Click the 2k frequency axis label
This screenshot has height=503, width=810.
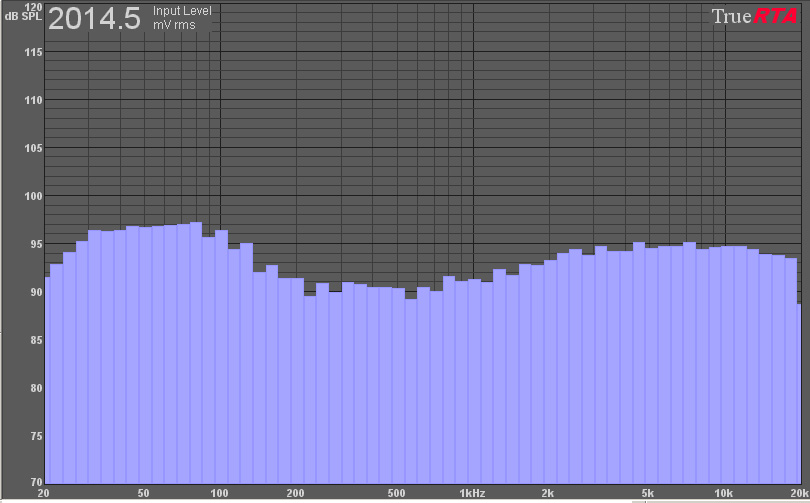547,493
